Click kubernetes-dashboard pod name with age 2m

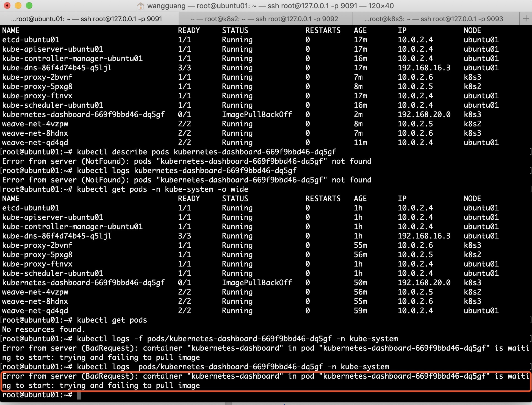[83, 115]
